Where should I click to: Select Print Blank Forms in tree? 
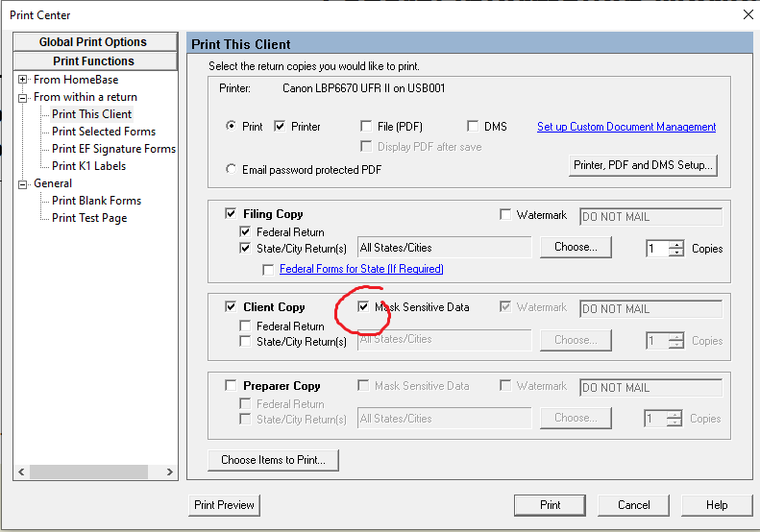96,201
